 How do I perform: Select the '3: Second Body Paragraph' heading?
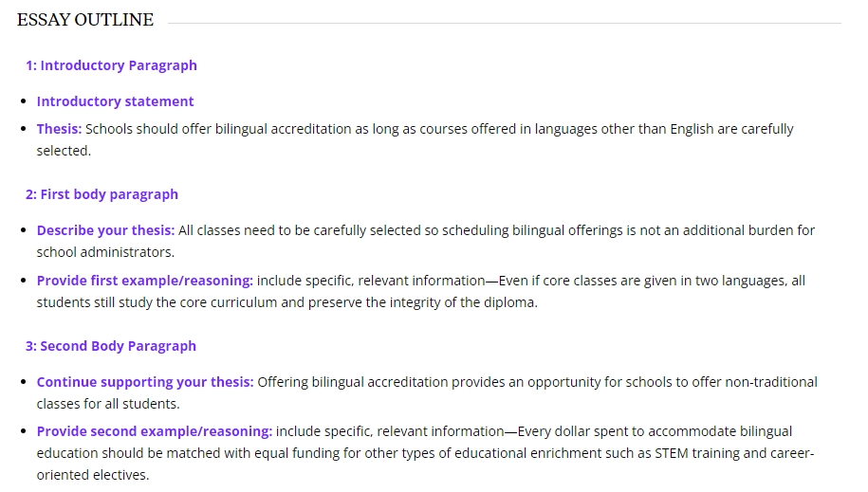[111, 346]
